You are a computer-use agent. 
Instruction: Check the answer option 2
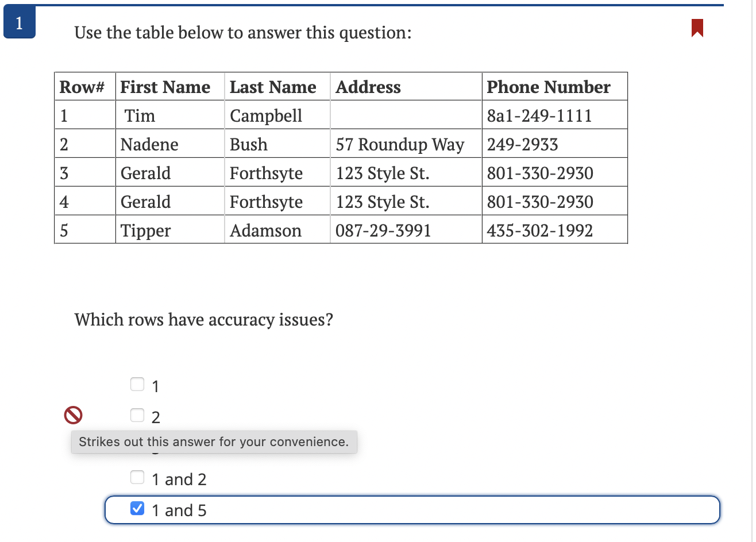137,415
